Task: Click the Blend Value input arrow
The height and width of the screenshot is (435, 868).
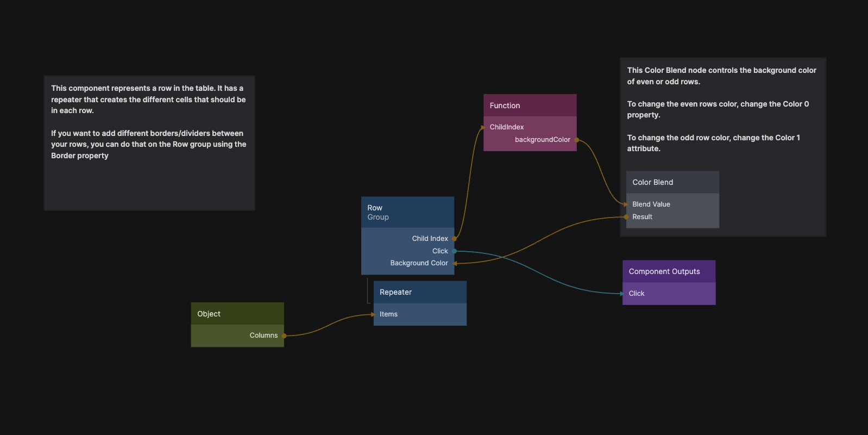Action: point(626,204)
